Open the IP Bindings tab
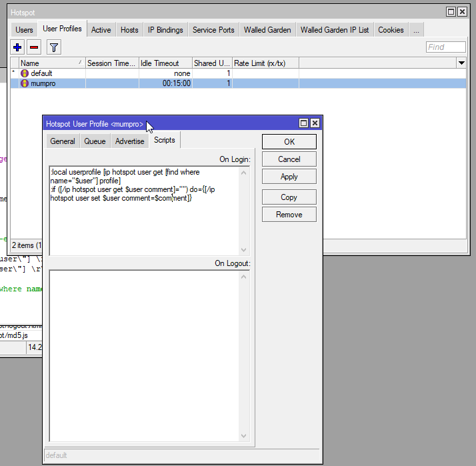This screenshot has width=476, height=466. (165, 30)
